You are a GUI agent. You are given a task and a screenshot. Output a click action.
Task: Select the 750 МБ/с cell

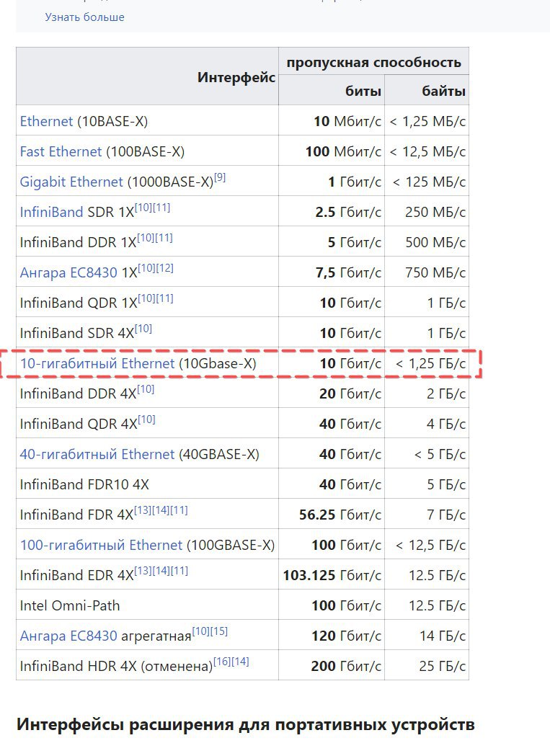tap(427, 272)
